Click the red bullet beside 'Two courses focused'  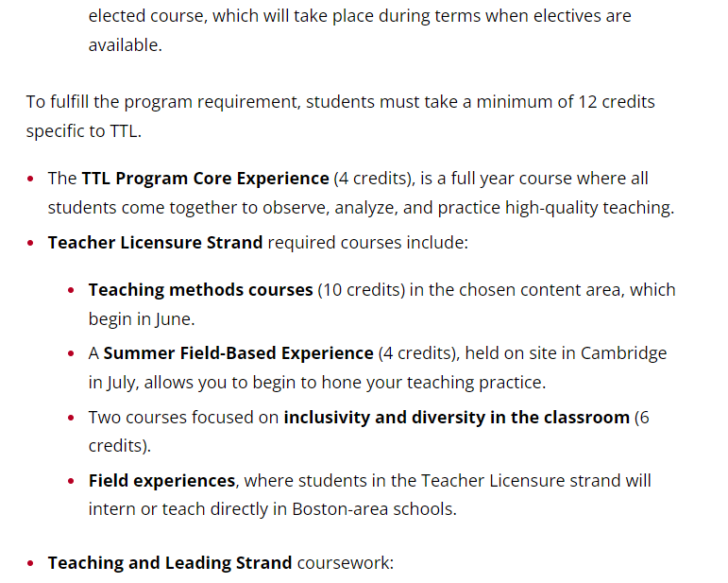tap(71, 418)
